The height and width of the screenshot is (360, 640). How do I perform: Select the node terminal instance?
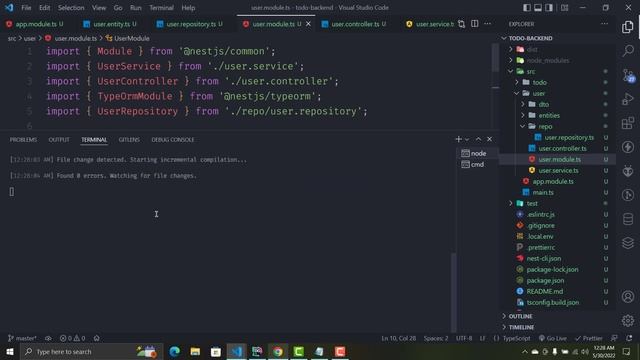(x=477, y=153)
